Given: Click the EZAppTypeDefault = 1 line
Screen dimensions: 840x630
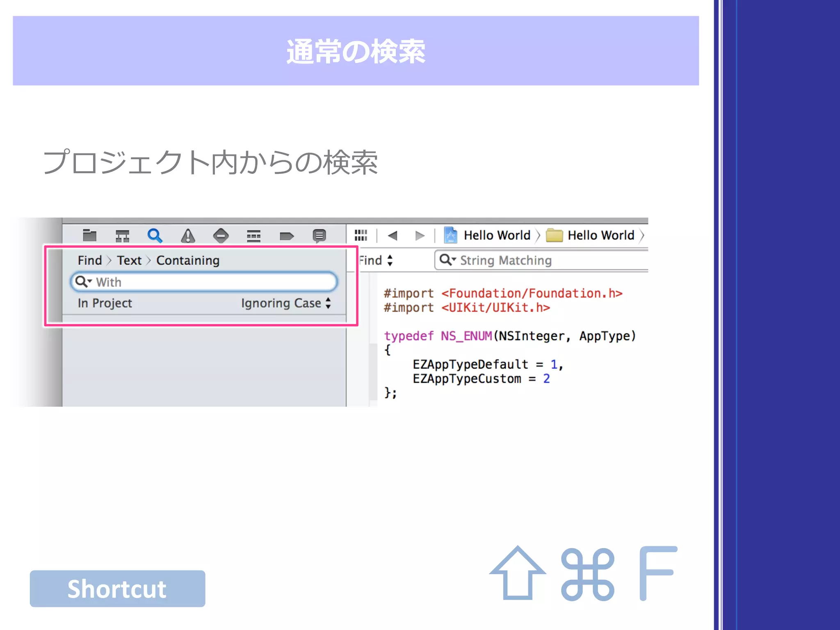Looking at the screenshot, I should (x=488, y=365).
